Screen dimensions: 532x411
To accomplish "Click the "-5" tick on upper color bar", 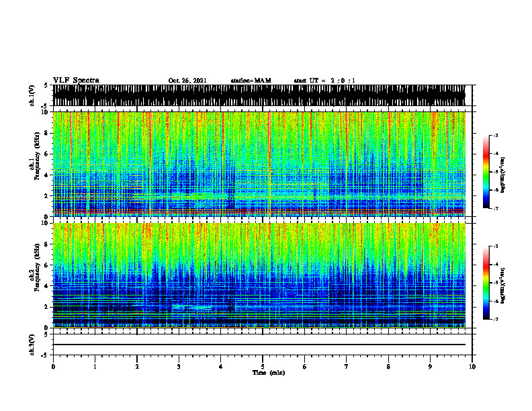I will pos(496,172).
